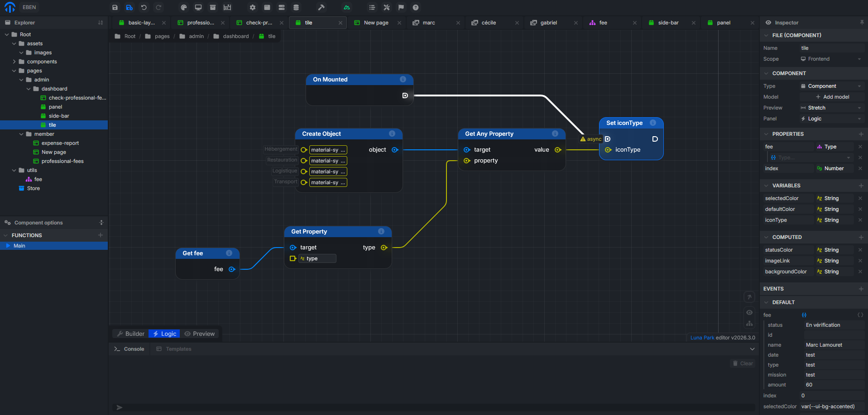Click the fee output port on Get fee node
The image size is (868, 415).
[x=232, y=269]
